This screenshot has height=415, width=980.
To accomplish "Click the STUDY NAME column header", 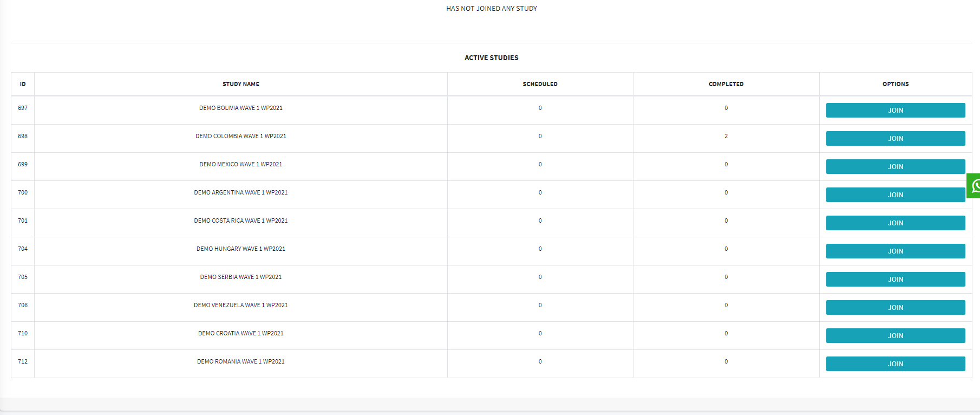I will tap(241, 84).
